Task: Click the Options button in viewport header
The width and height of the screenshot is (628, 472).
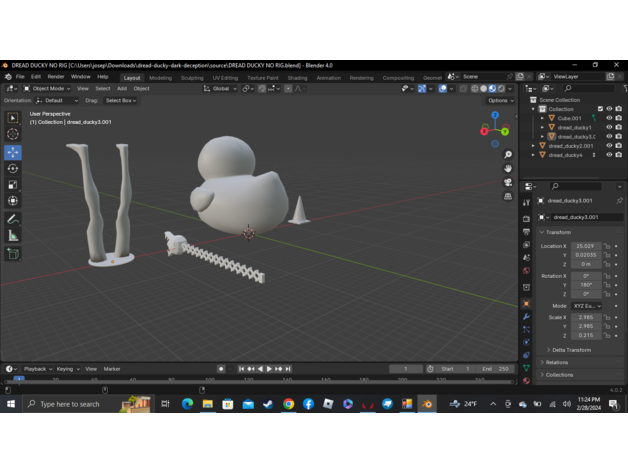Action: (x=500, y=100)
